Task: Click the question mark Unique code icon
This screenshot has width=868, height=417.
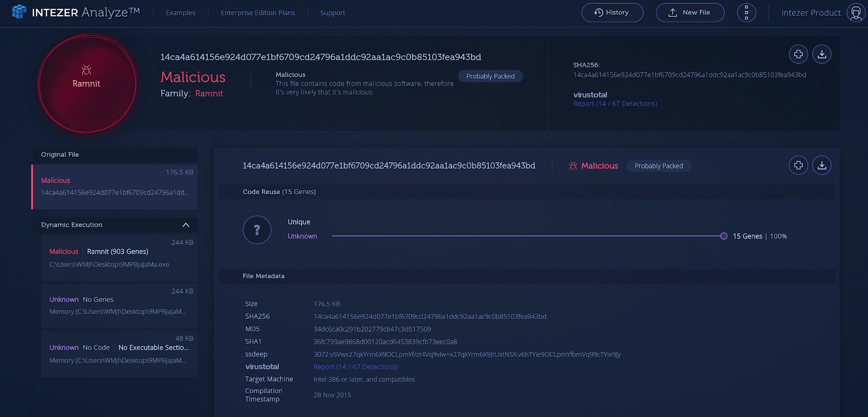Action: (257, 230)
